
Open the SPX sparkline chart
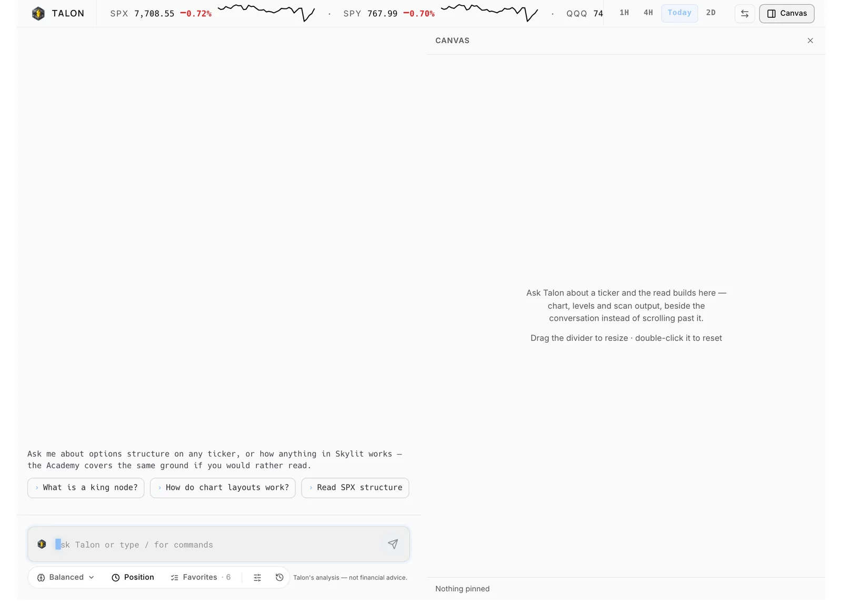[266, 13]
